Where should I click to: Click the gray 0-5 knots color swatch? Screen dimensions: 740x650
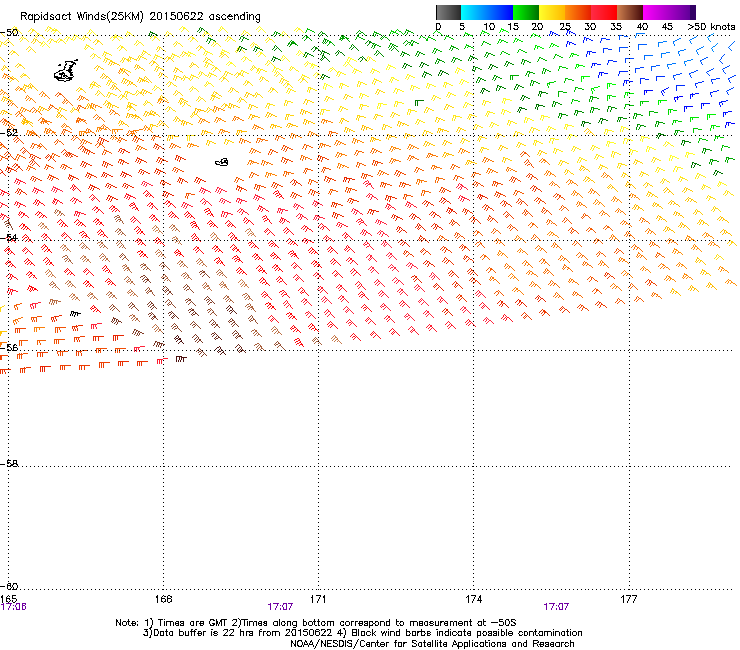448,12
